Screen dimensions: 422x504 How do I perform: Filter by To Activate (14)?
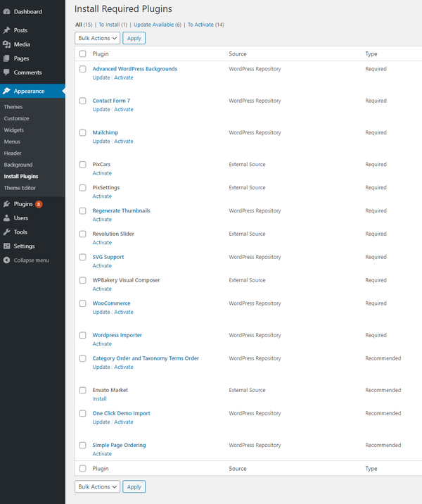pos(206,25)
